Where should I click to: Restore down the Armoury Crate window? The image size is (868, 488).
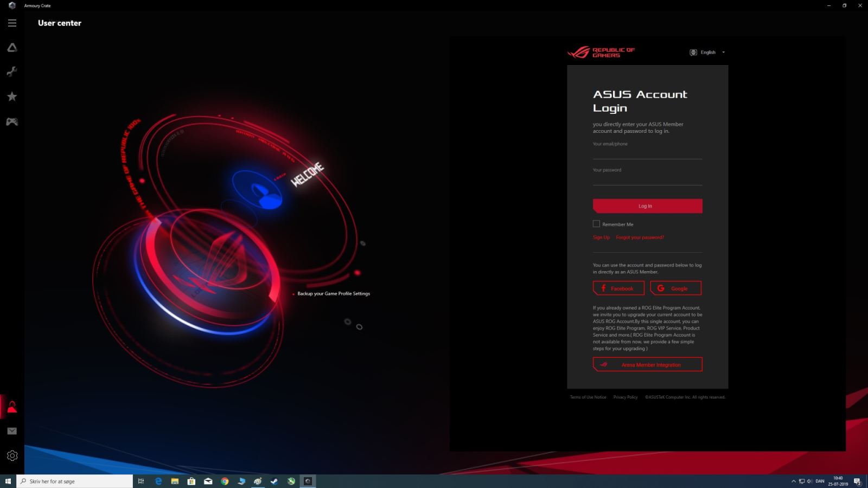pos(844,5)
